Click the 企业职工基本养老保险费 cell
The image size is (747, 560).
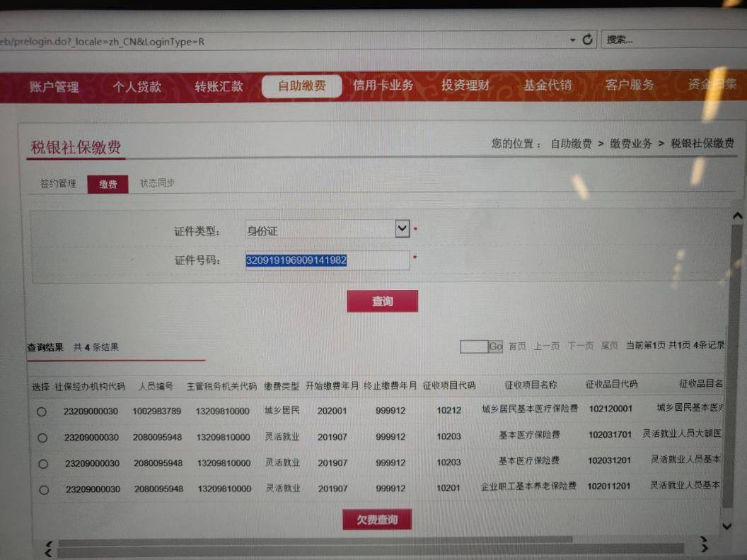tap(528, 486)
